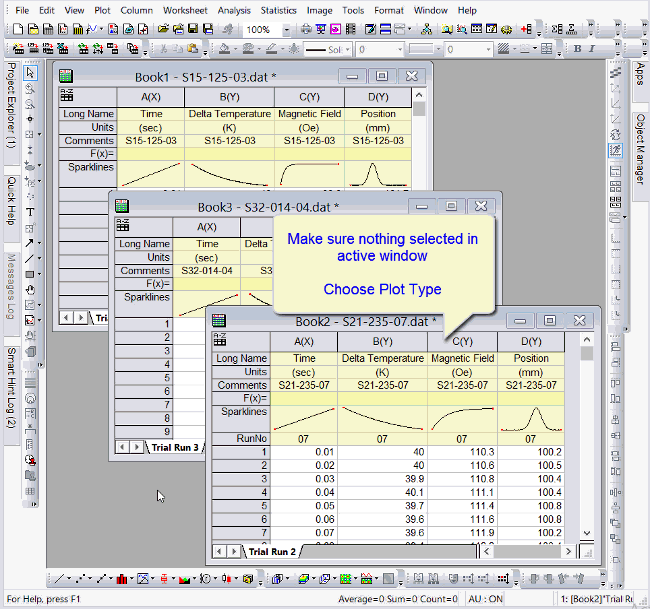Open the Object Manager side panel

click(x=640, y=148)
